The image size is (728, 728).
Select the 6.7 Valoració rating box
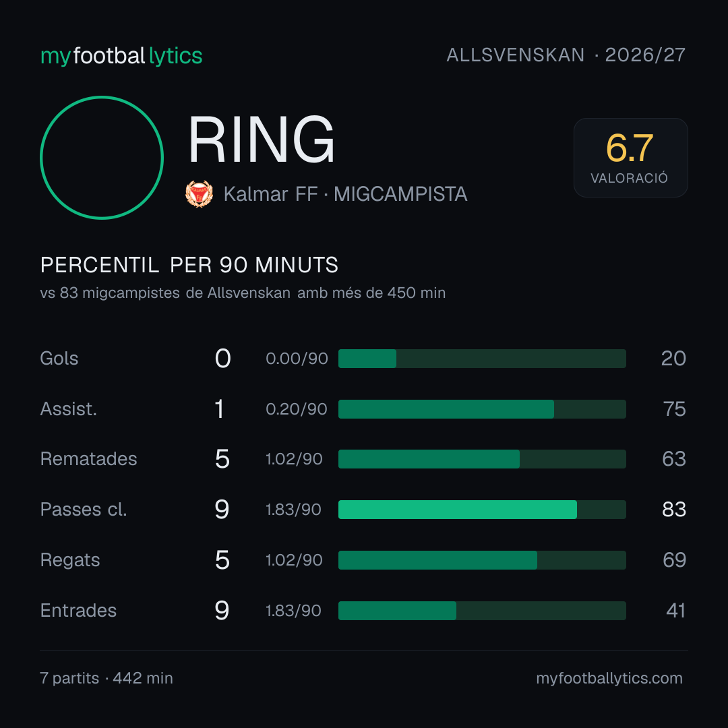(630, 158)
